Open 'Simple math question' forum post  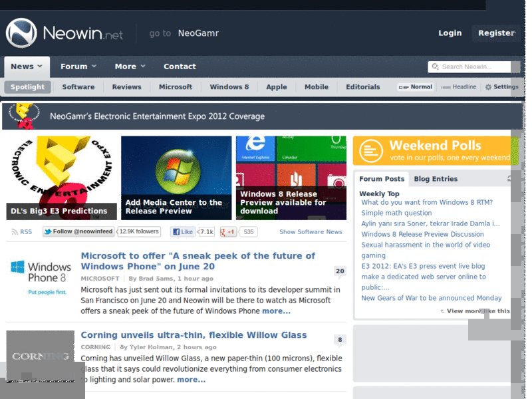pos(396,213)
